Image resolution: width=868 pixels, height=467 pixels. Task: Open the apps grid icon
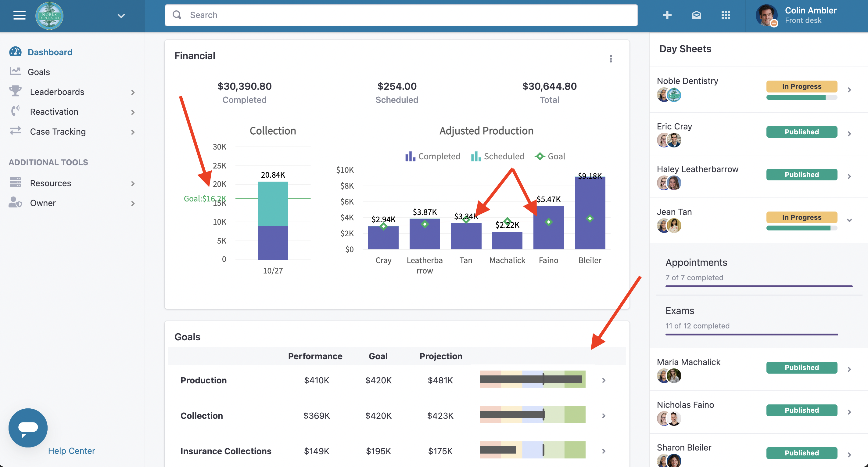pyautogui.click(x=726, y=15)
